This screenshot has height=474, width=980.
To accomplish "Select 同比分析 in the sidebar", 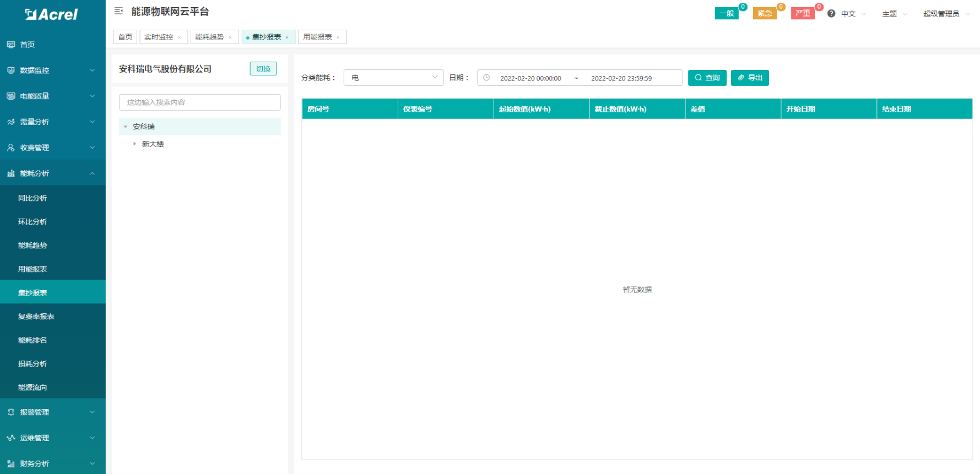I will coord(33,198).
